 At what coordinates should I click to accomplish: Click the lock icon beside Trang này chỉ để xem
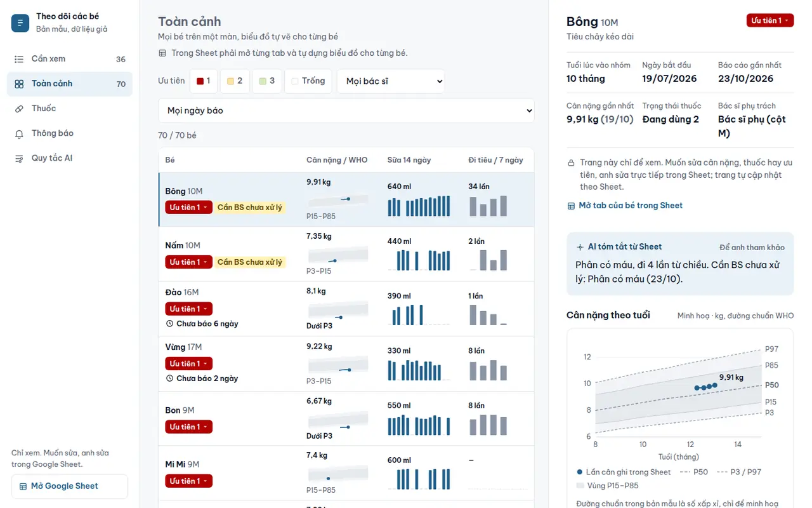pyautogui.click(x=572, y=163)
